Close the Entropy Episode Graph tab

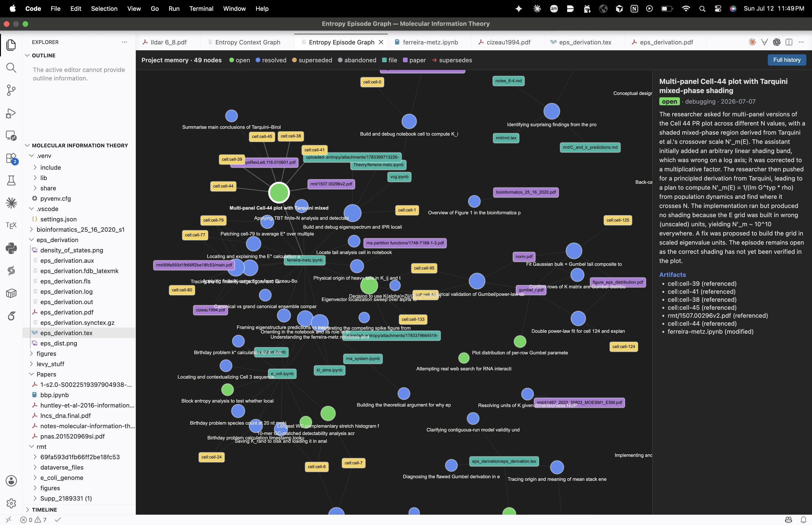(x=381, y=42)
